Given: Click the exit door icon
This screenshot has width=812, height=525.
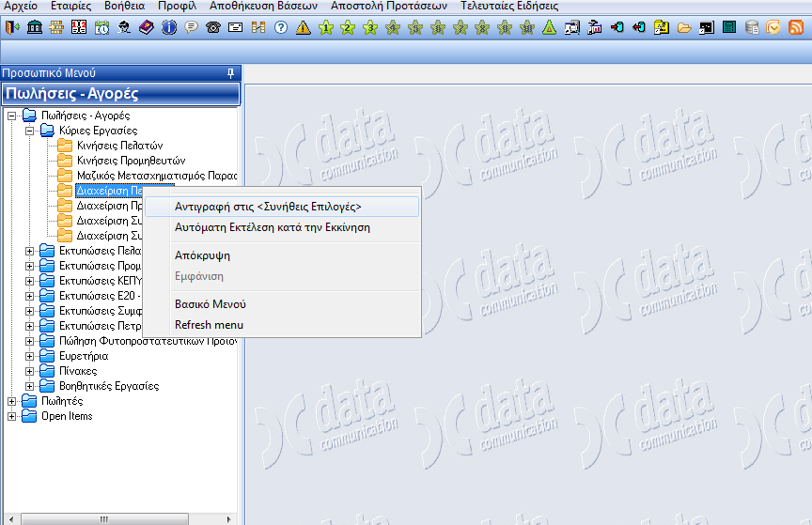Looking at the screenshot, I should click(12, 27).
